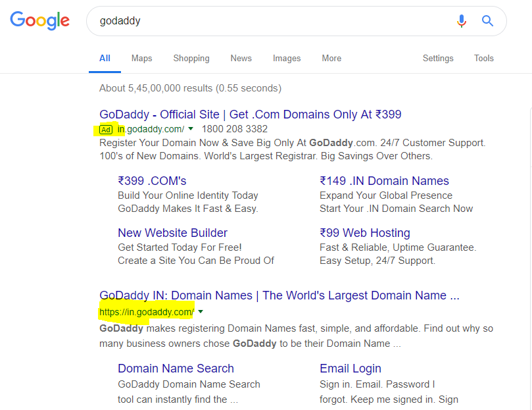Expand dropdown arrow beside in.godaddy.com/ ad URL
This screenshot has height=410, width=532.
pyautogui.click(x=191, y=128)
